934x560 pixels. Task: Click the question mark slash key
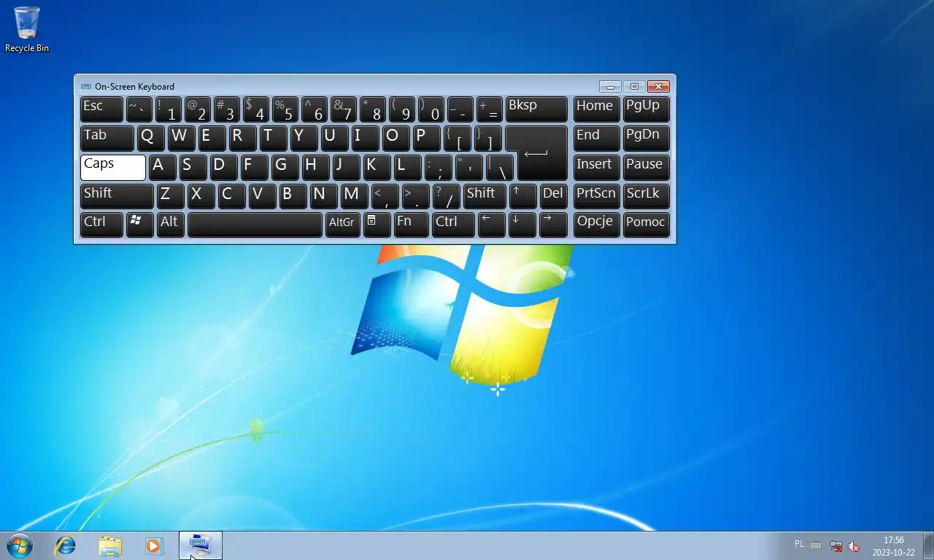tap(446, 196)
